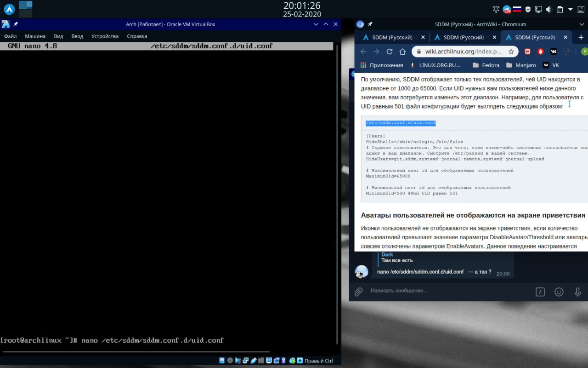Open the Ввод menu in VirtualBox
The height and width of the screenshot is (368, 588).
tap(77, 36)
